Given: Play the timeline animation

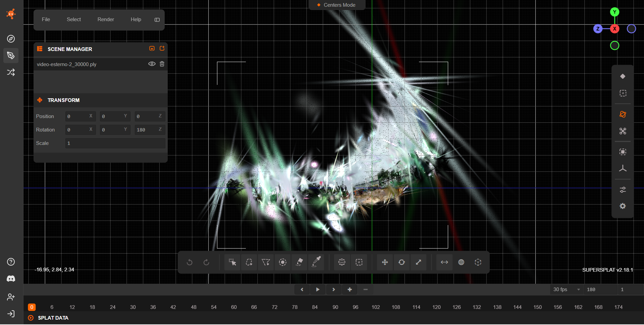Looking at the screenshot, I should pos(318,289).
